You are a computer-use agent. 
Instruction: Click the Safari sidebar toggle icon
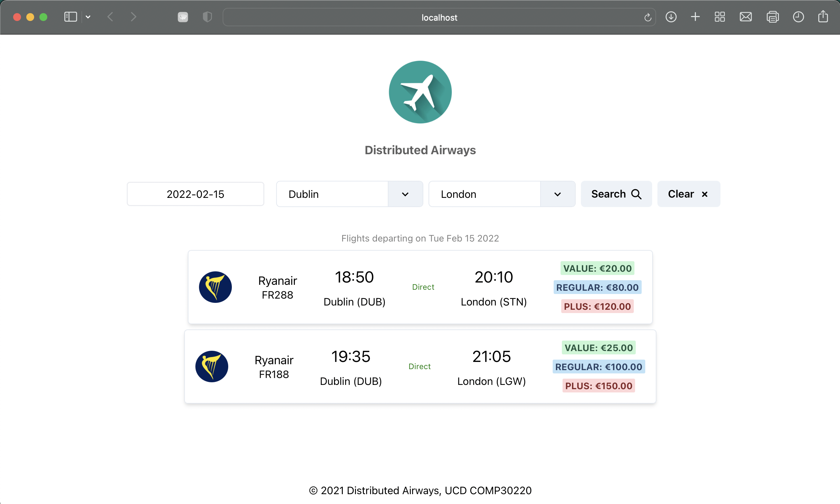click(x=70, y=17)
